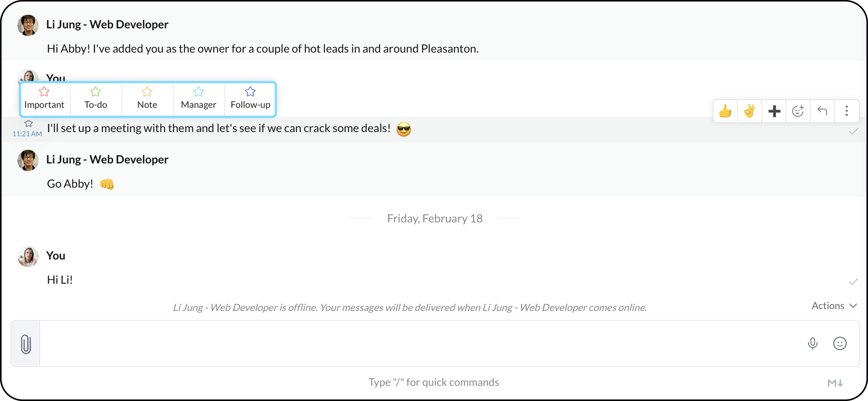This screenshot has height=401, width=868.
Task: Open Li Jung's profile picture at top
Action: pyautogui.click(x=28, y=25)
